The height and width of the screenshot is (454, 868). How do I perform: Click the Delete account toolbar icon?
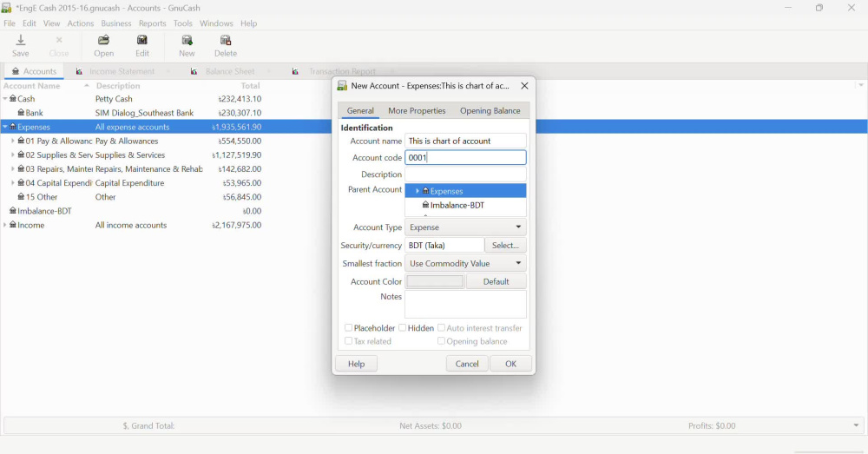(226, 40)
